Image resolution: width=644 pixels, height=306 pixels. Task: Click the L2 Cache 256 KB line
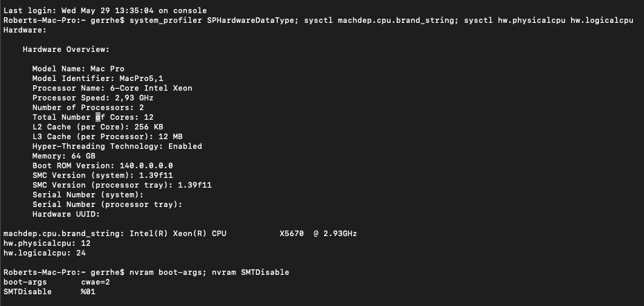98,127
